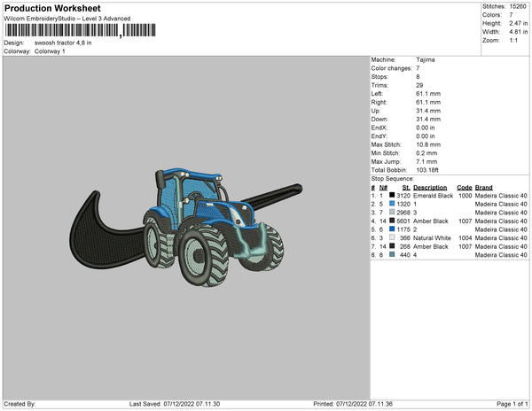Click the Stops value 8

pos(418,77)
